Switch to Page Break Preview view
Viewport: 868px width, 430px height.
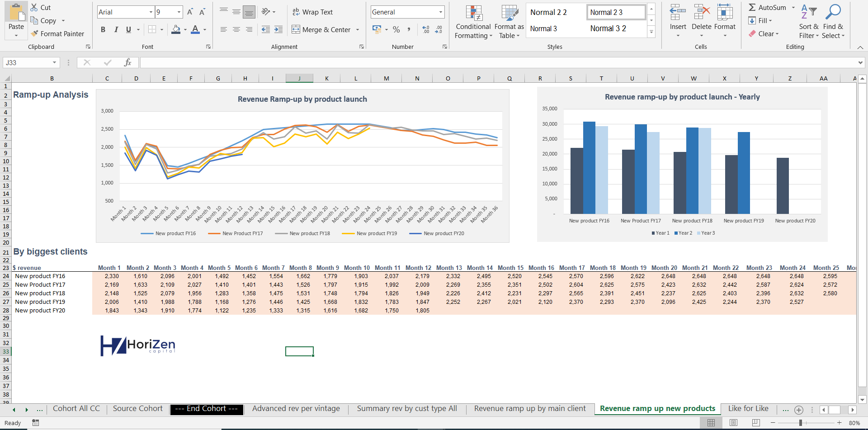click(x=756, y=423)
